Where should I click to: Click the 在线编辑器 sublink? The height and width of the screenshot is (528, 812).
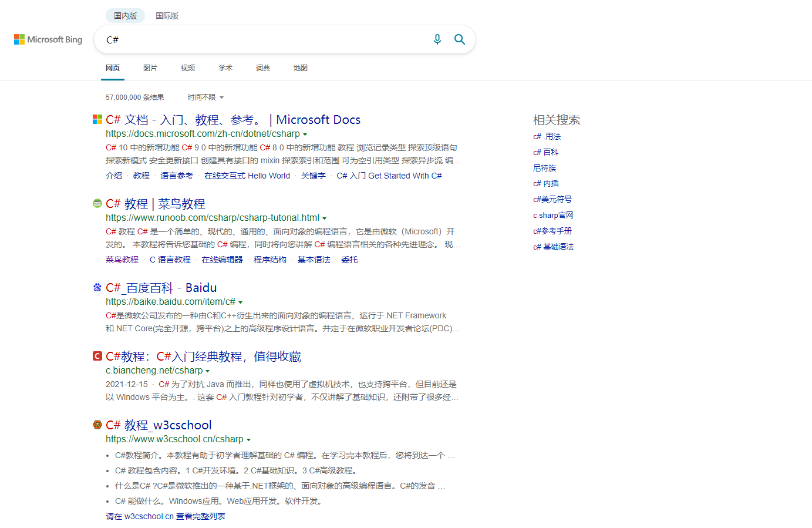tap(222, 260)
